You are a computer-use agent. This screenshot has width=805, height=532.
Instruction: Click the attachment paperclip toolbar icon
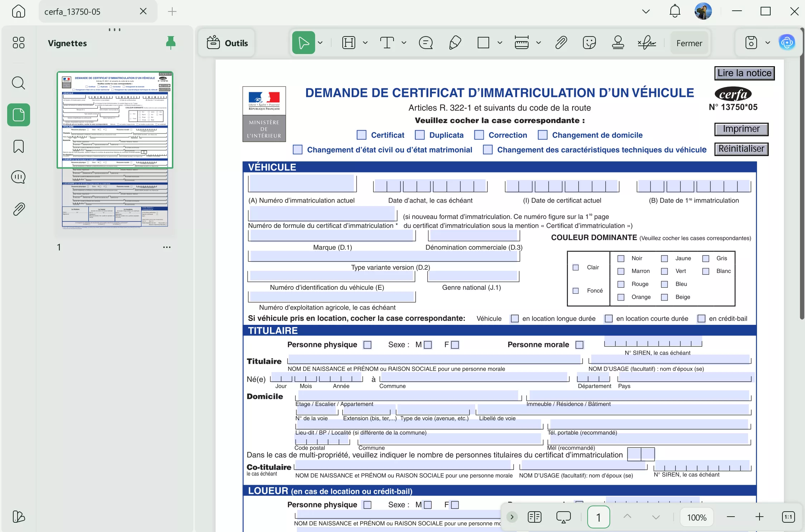561,43
